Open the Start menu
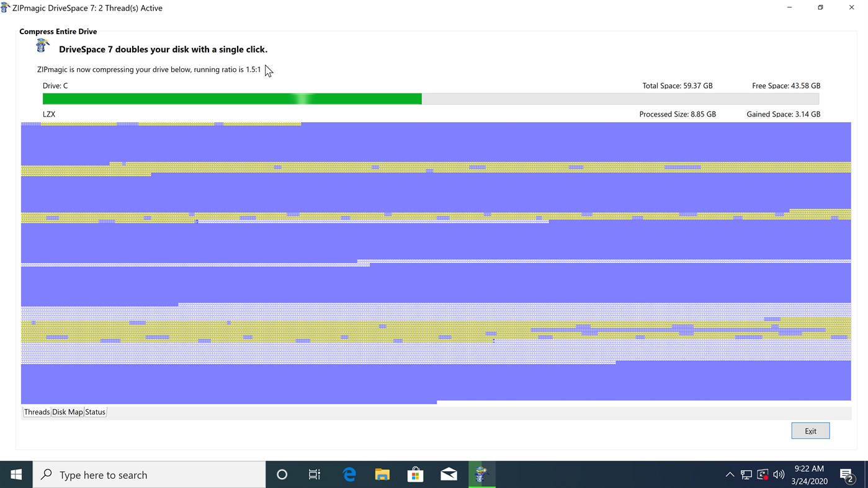Screen dimensions: 868x488 pyautogui.click(x=16, y=474)
